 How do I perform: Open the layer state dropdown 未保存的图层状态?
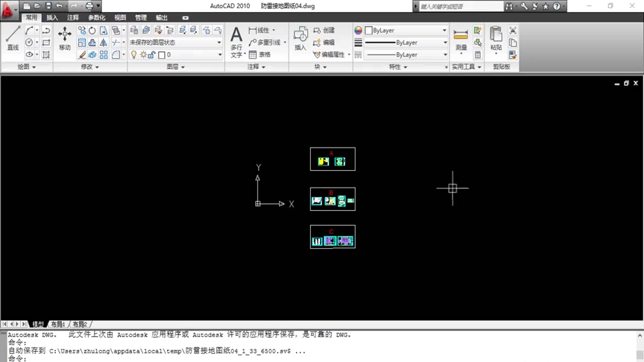click(176, 42)
